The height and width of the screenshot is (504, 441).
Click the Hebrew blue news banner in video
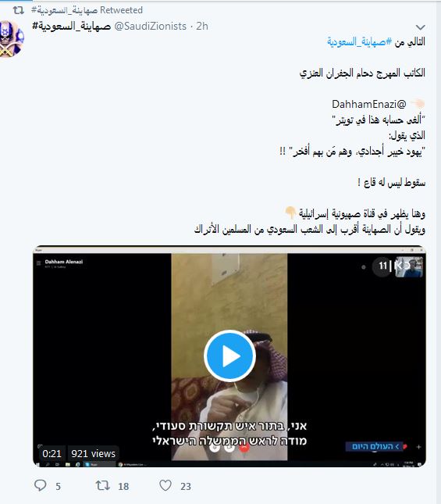(375, 446)
